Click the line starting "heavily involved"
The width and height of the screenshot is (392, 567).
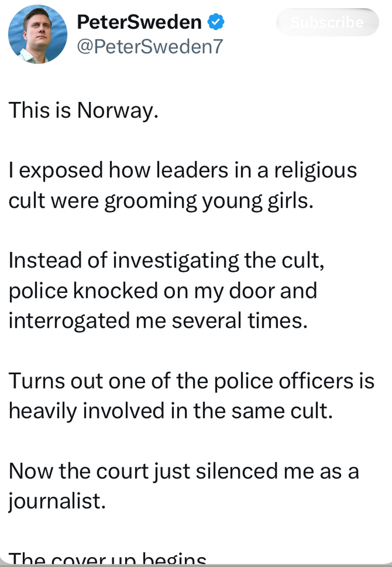pyautogui.click(x=171, y=410)
